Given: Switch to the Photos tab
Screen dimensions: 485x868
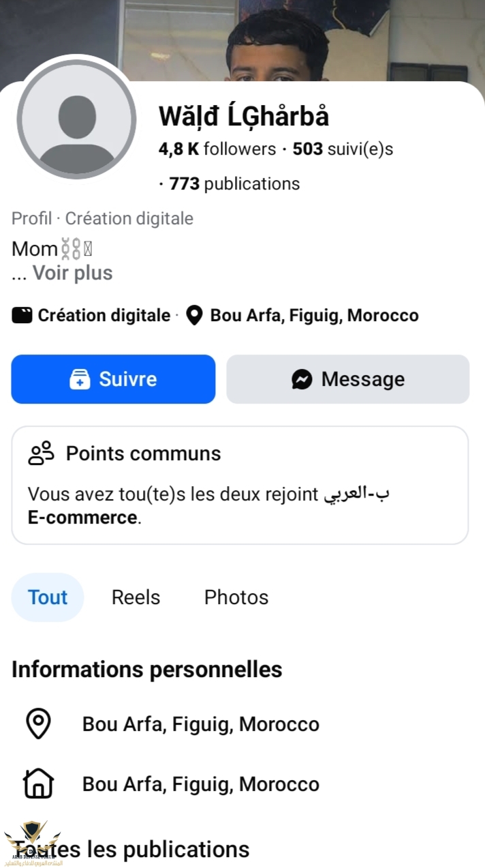Looking at the screenshot, I should click(x=236, y=597).
